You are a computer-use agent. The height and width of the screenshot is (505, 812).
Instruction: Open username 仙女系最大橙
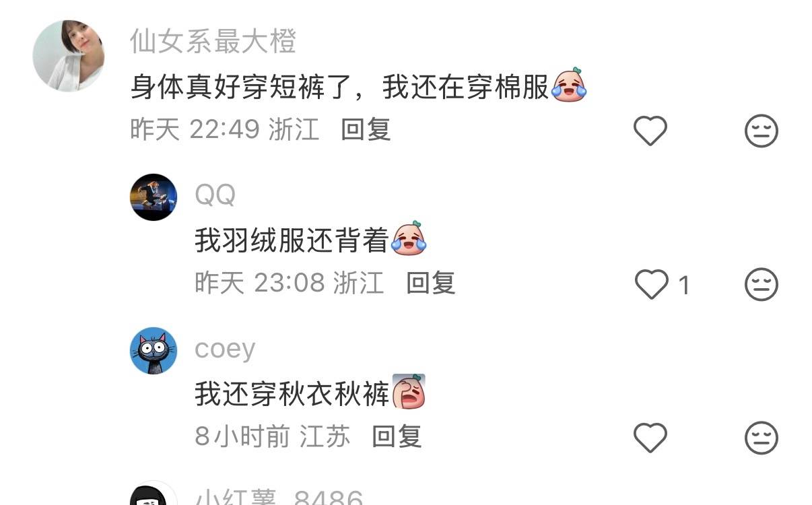coord(213,42)
